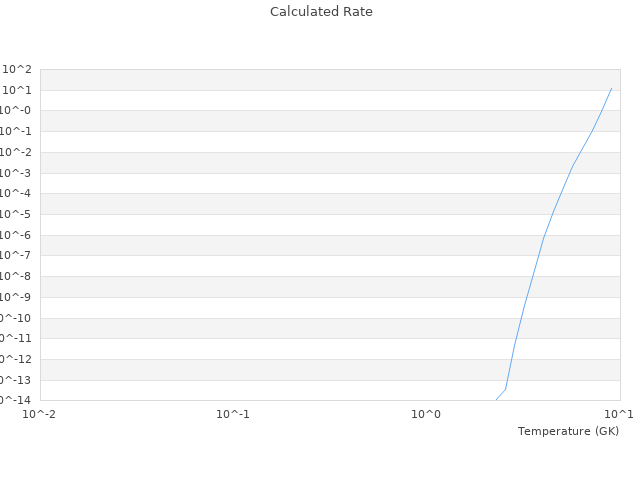Click the 10^-7 y-axis tick label
This screenshot has width=640, height=480.
[x=16, y=256]
